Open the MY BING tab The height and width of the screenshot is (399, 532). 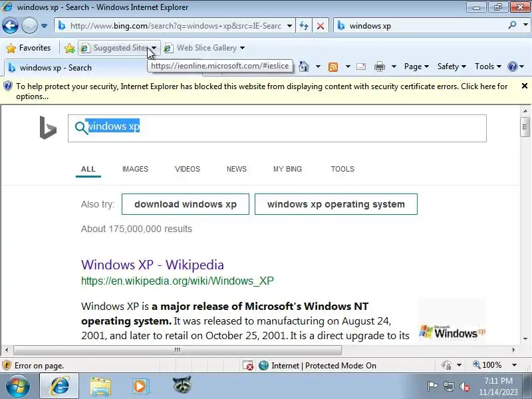click(287, 169)
